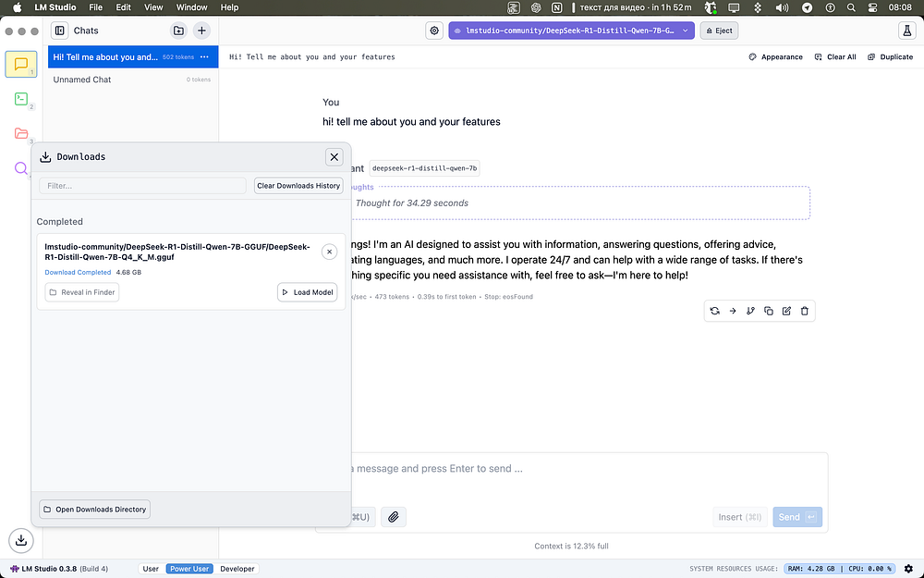Start a new chat with plus icon

tap(201, 31)
